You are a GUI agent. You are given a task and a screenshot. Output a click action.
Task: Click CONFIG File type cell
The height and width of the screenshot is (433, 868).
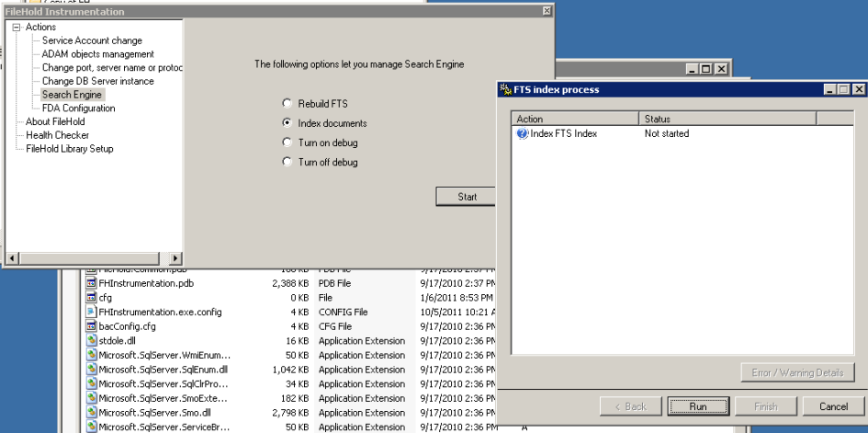tap(343, 312)
